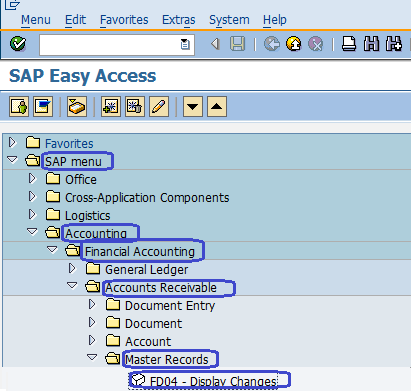Expand the Logistics folder
The height and width of the screenshot is (391, 411).
pyautogui.click(x=32, y=214)
